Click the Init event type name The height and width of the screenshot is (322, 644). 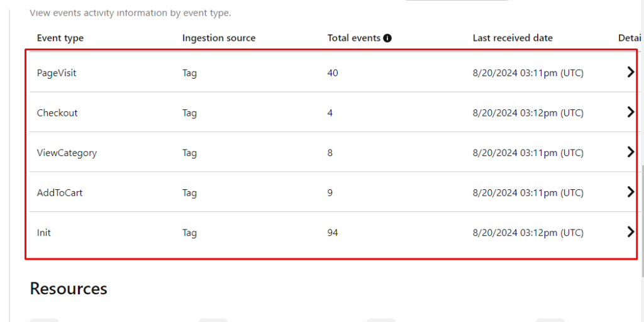[44, 233]
